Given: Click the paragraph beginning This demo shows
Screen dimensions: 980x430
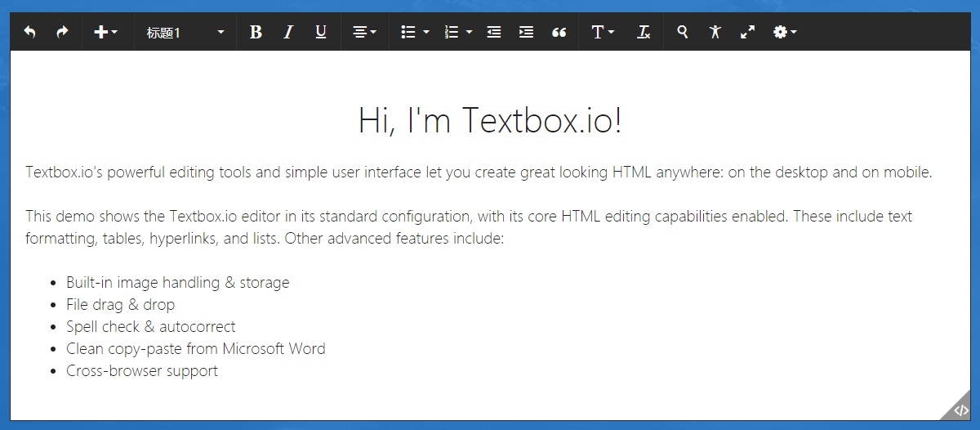Looking at the screenshot, I should 469,228.
